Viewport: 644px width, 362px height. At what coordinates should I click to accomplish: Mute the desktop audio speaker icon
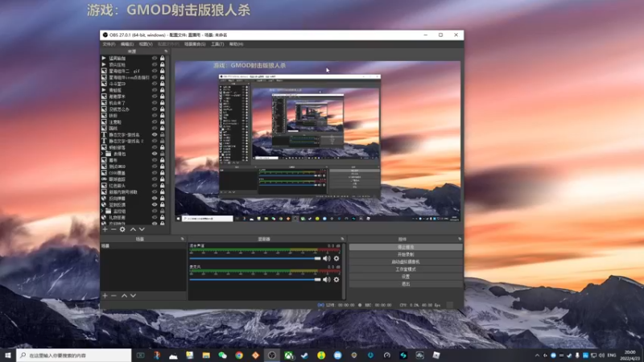(x=327, y=258)
